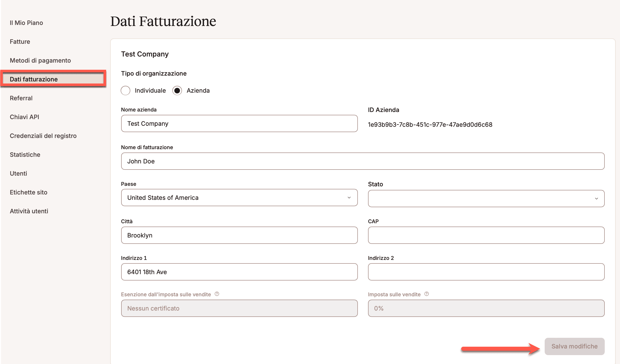Open Metodi di pagamento page

[40, 61]
